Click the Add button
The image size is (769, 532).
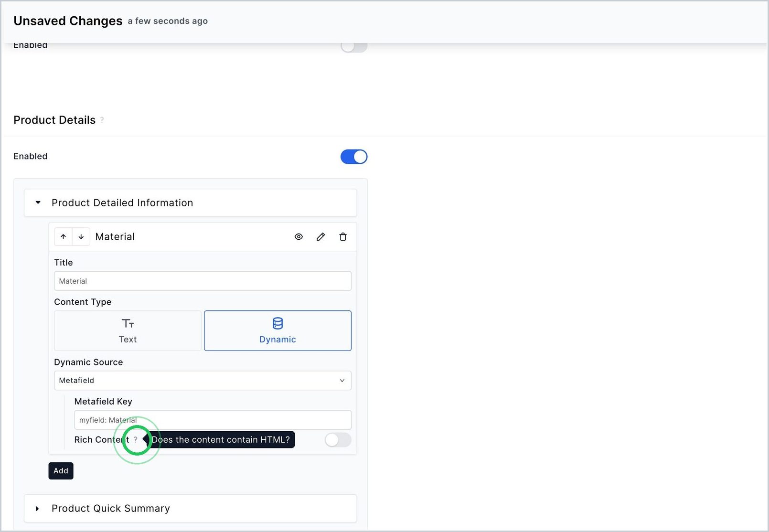[x=61, y=471]
